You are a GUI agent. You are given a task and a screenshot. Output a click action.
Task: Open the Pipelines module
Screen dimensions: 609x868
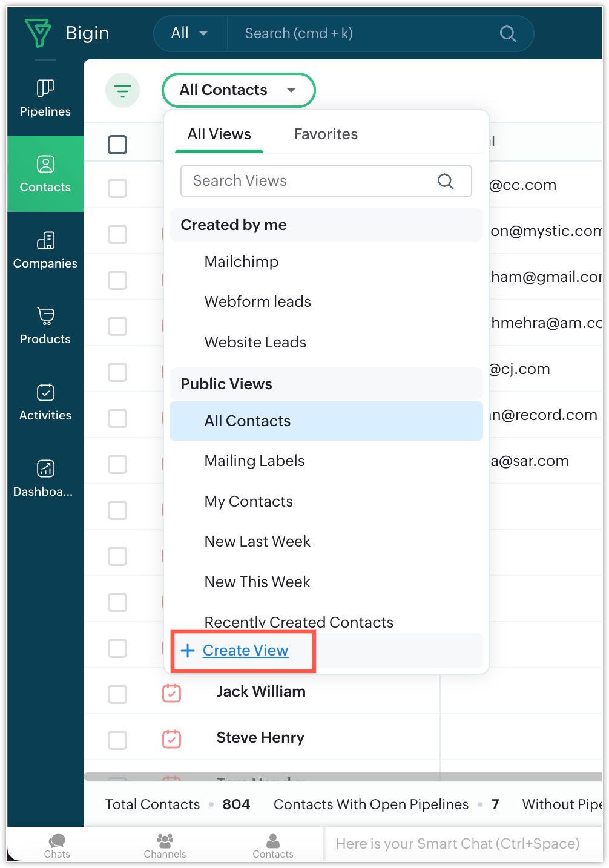pyautogui.click(x=45, y=98)
